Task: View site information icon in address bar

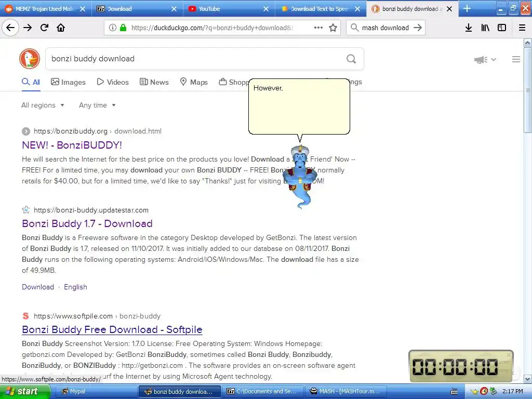Action: coord(113,28)
